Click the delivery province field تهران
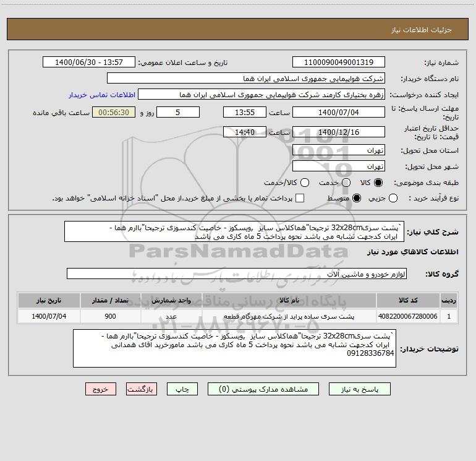The height and width of the screenshot is (461, 476). tap(339, 150)
